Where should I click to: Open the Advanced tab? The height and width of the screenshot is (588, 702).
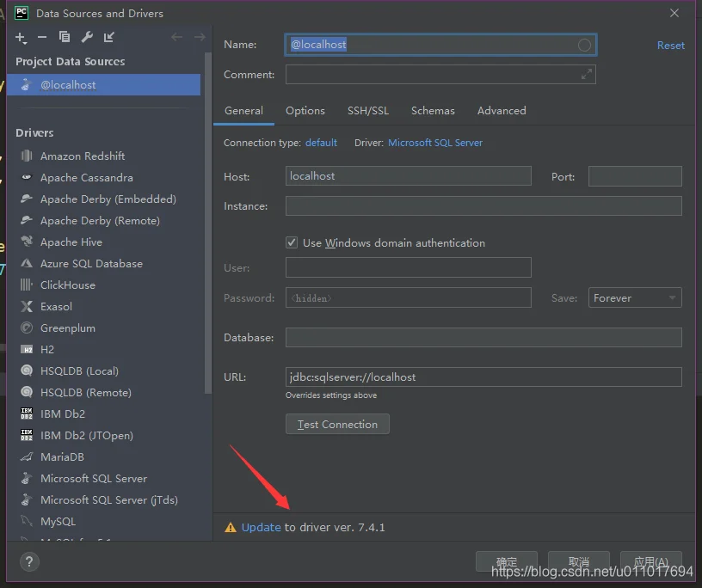coord(502,111)
